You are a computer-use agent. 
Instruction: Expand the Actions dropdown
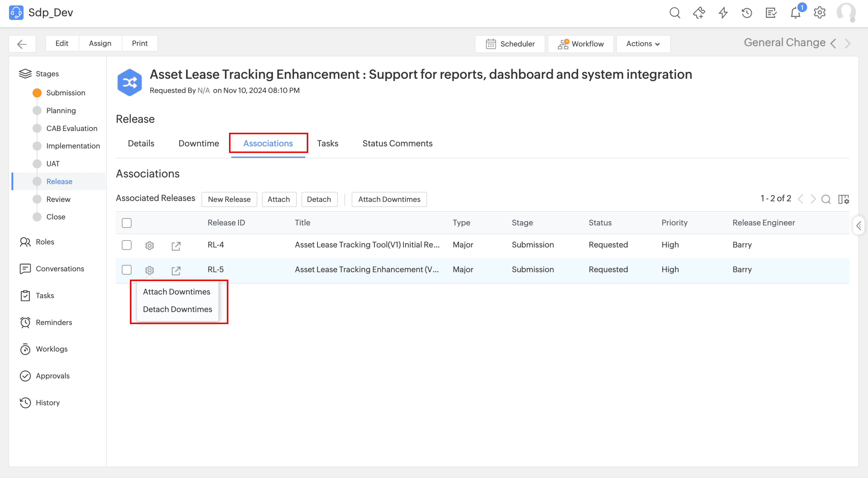642,44
